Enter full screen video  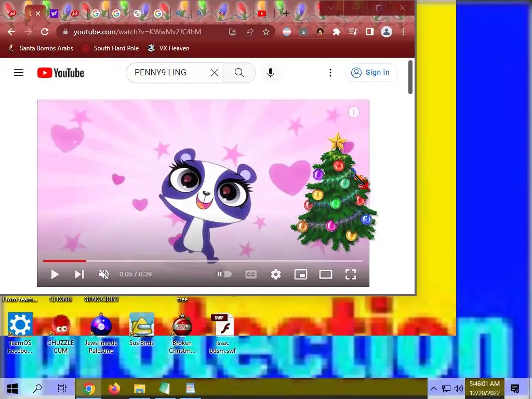351,274
